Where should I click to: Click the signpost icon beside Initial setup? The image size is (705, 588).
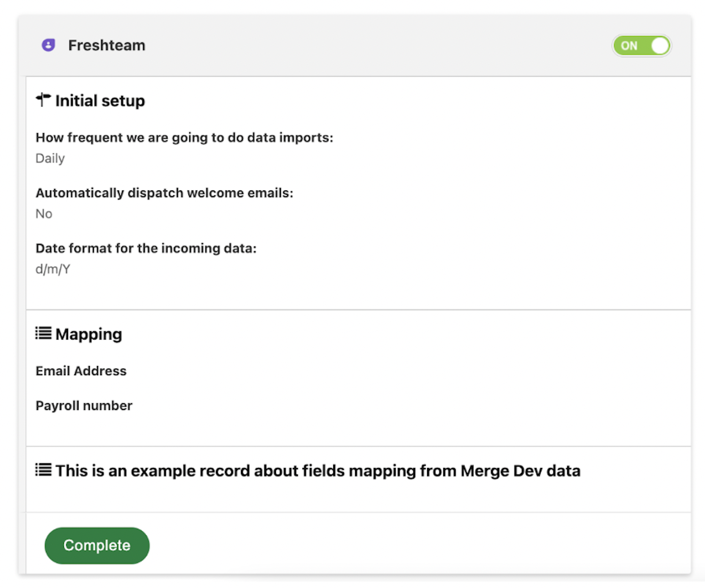coord(43,100)
